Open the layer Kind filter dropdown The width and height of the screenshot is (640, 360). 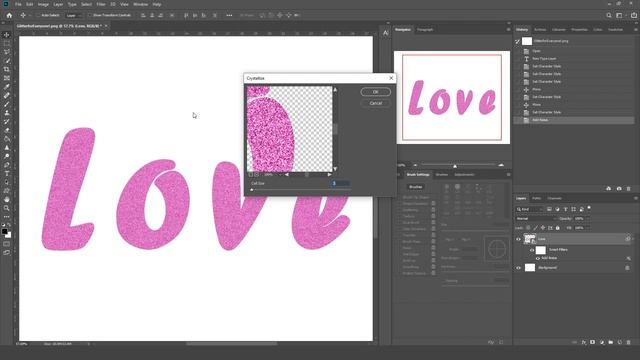pyautogui.click(x=529, y=209)
